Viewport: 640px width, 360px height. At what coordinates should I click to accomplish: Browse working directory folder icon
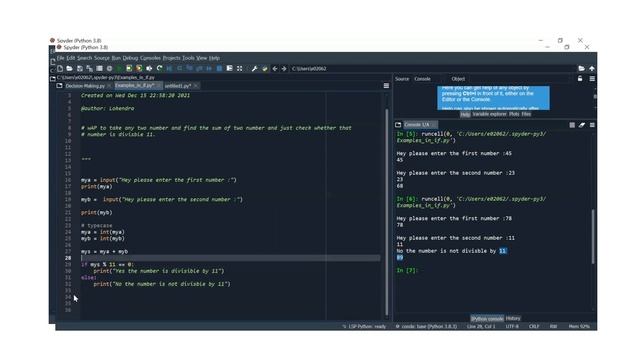pyautogui.click(x=581, y=69)
